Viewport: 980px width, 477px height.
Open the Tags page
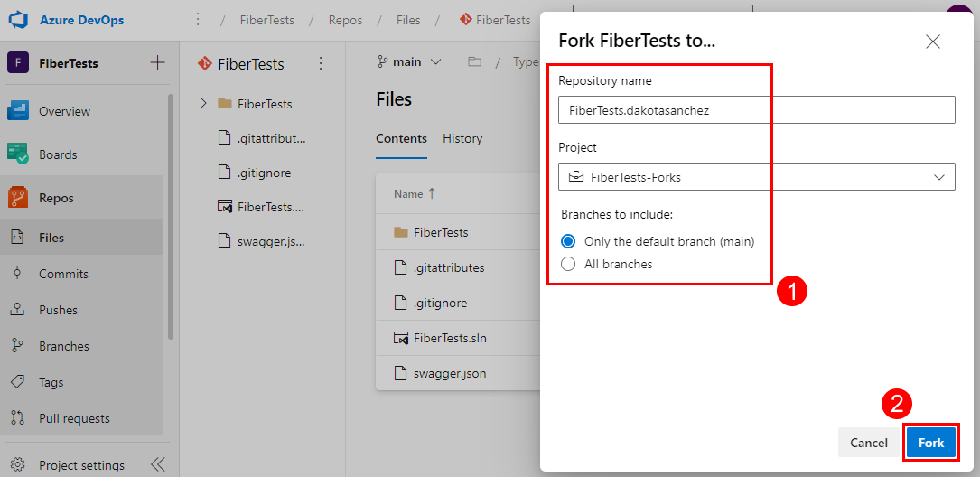click(51, 382)
